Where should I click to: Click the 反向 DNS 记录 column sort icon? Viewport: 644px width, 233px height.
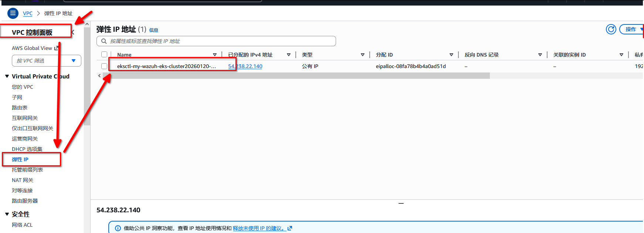tap(540, 55)
